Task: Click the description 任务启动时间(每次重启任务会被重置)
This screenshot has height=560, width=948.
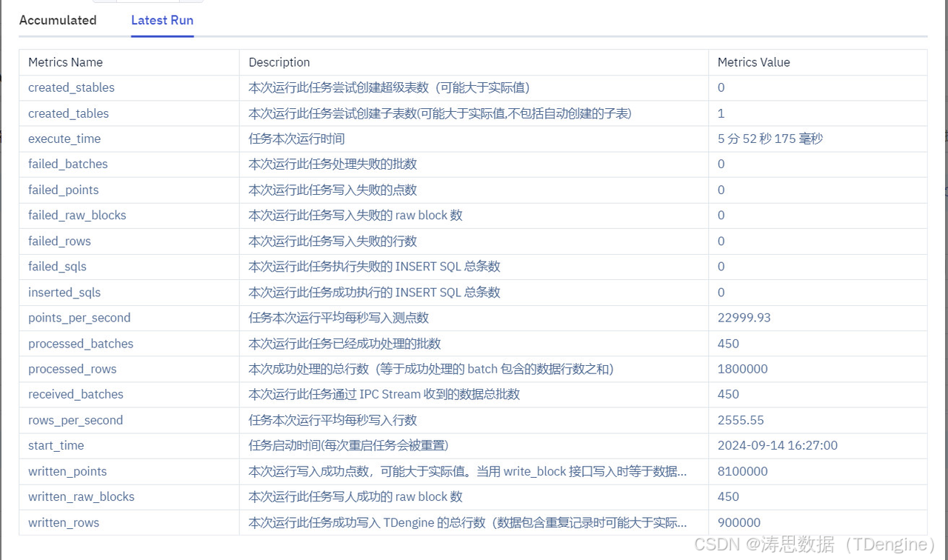Action: tap(349, 445)
